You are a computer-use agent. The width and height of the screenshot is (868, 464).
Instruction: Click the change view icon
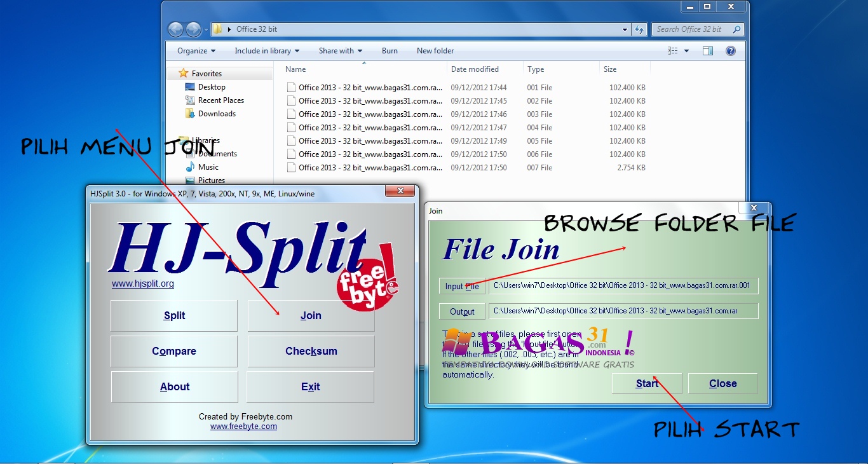click(674, 51)
